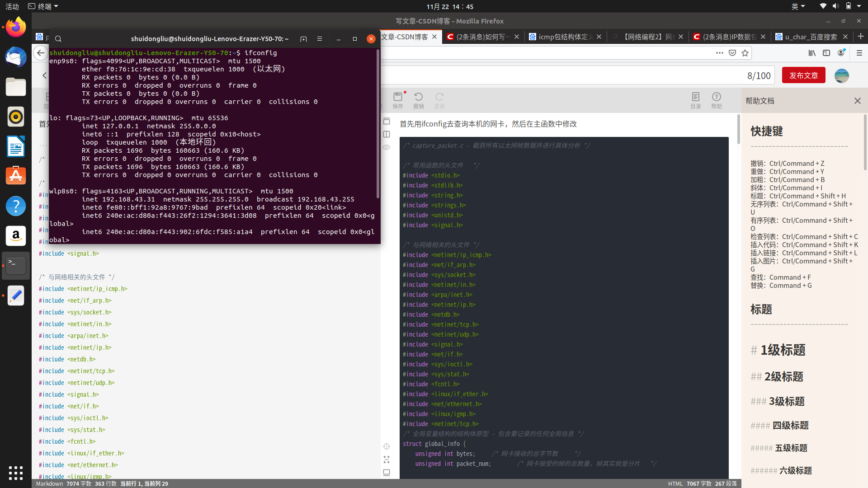Click the 发布文章 publish button
The height and width of the screenshot is (488, 868).
point(803,75)
